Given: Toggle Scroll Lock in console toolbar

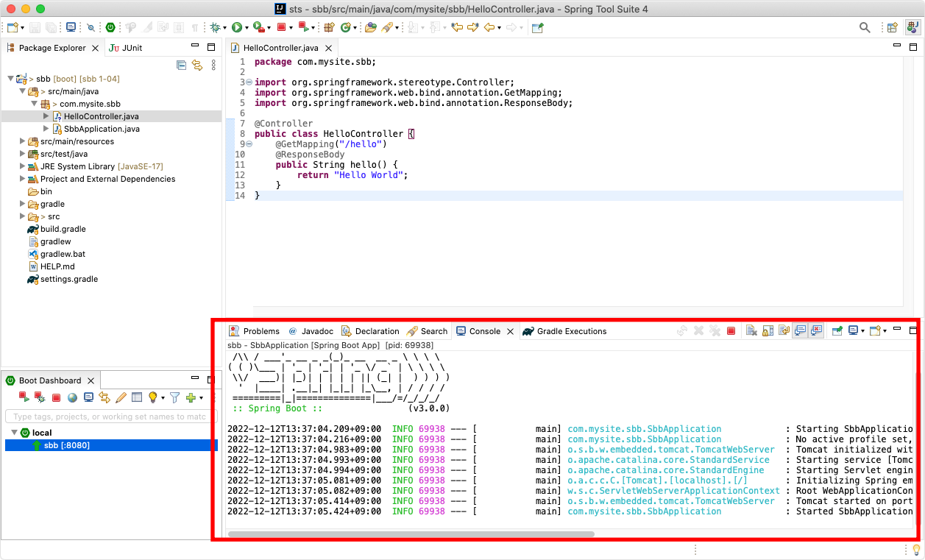Looking at the screenshot, I should 768,331.
